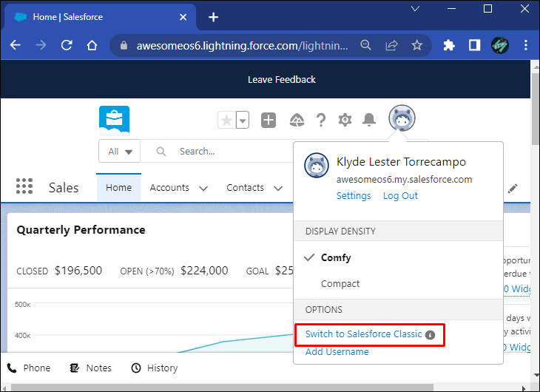
Task: Open the All search scope dropdown
Action: [120, 151]
